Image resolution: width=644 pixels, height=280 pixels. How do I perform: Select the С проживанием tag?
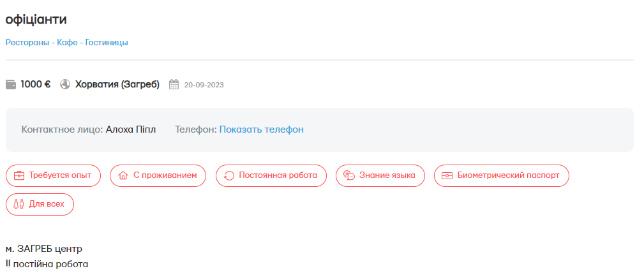click(x=158, y=175)
